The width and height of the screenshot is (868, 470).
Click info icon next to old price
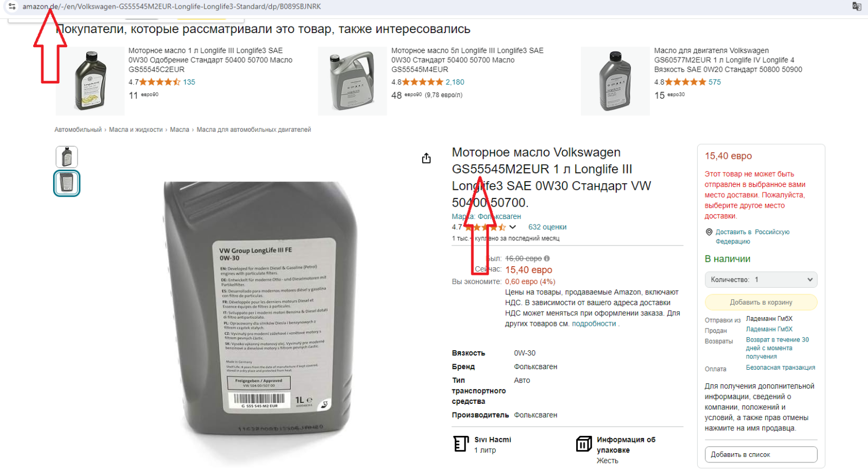tap(547, 259)
